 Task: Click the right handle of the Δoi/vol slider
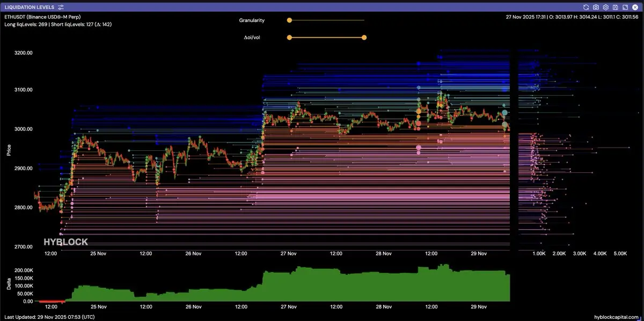364,38
